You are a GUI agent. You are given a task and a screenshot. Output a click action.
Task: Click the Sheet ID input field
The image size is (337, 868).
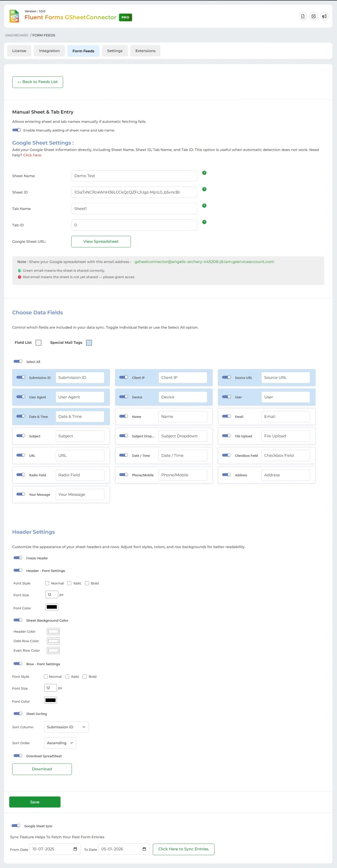[134, 192]
